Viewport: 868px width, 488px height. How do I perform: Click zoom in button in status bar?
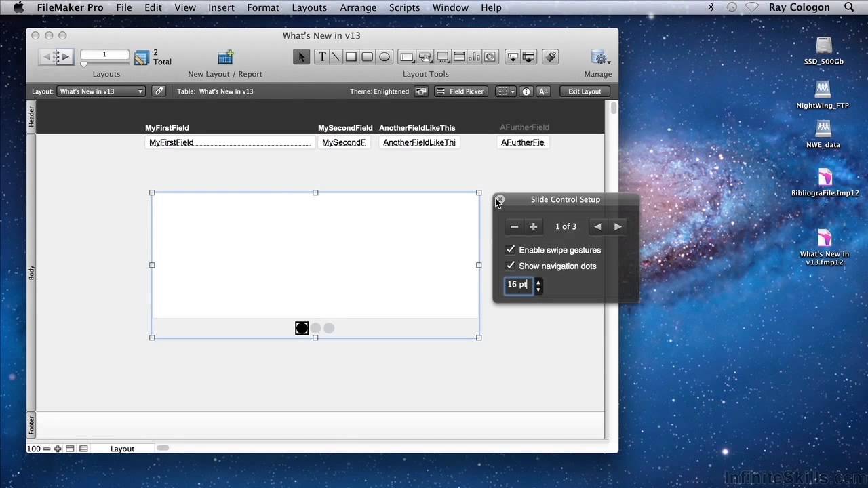58,449
